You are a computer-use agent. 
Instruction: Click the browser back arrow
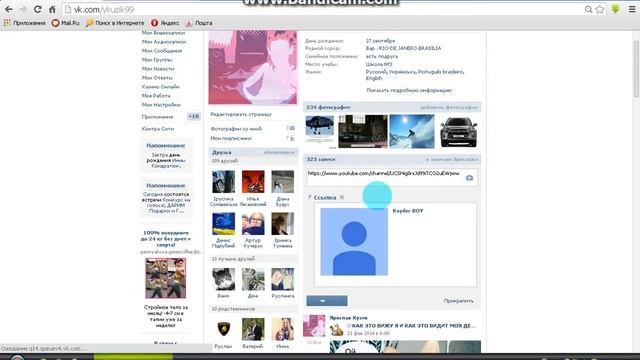(x=9, y=9)
